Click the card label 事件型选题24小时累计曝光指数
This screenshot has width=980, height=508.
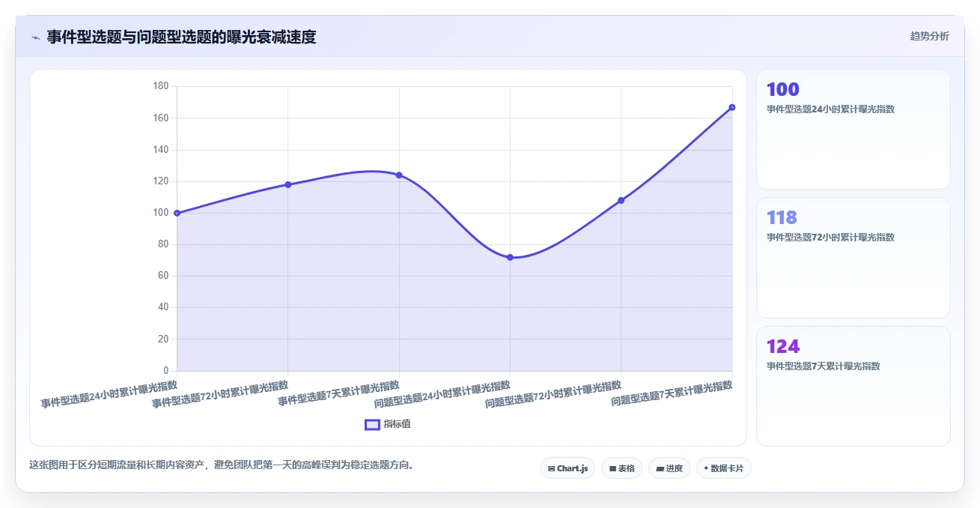pyautogui.click(x=830, y=109)
